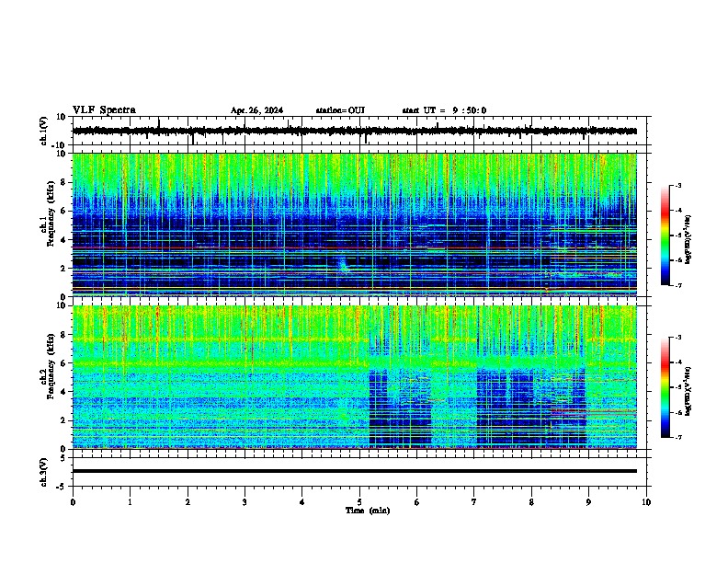Viewport: 728px width, 563px height.
Task: Click the "8" tick on the time axis
Action: click(x=531, y=502)
